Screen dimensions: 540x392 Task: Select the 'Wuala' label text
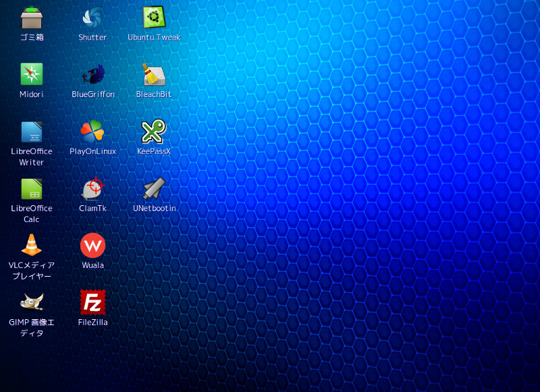[92, 265]
